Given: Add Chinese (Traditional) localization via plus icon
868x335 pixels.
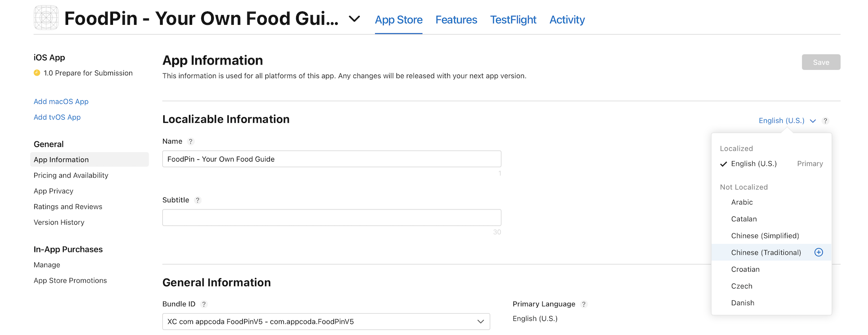Looking at the screenshot, I should (818, 252).
